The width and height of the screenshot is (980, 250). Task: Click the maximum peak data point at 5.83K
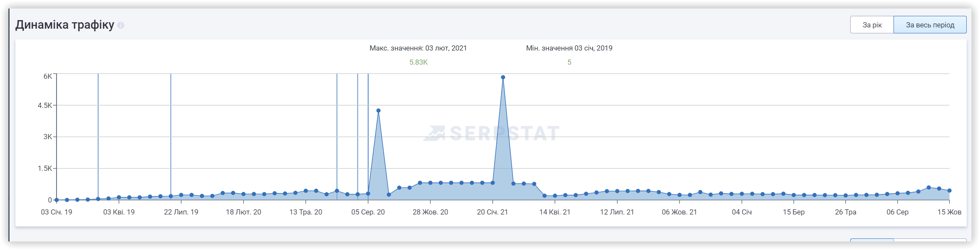click(503, 77)
